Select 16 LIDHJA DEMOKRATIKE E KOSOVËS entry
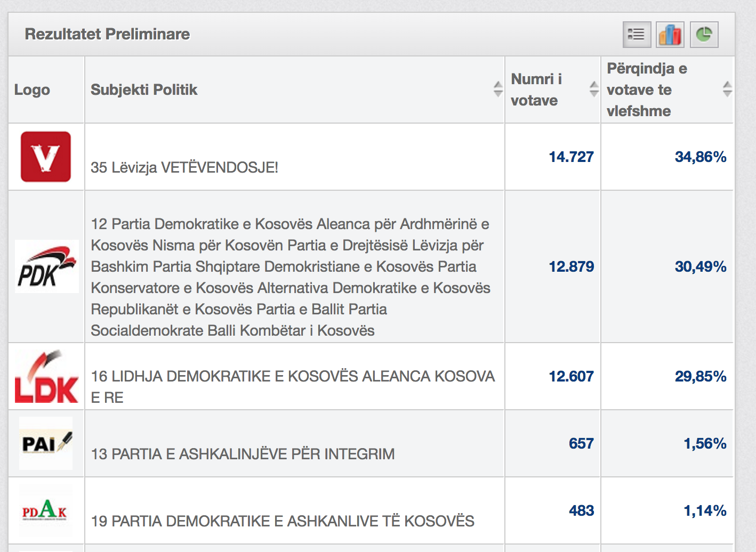Screen dimensions: 756x552 point(293,387)
